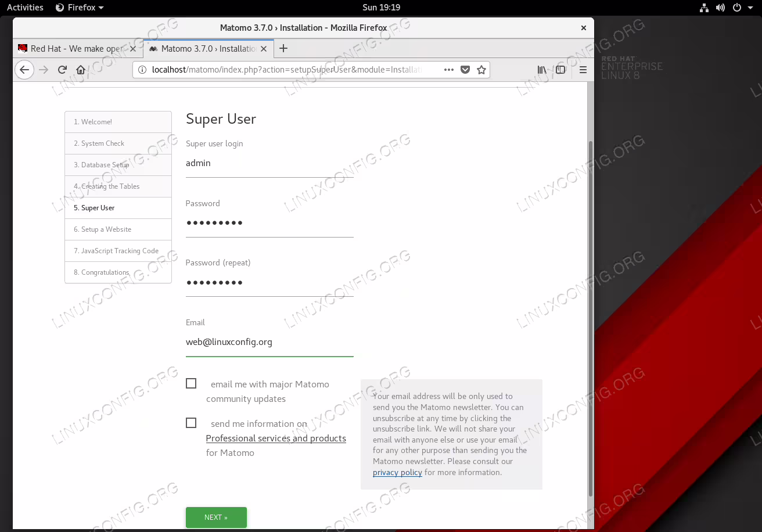Focus the Email field
The width and height of the screenshot is (762, 532).
[x=269, y=342]
